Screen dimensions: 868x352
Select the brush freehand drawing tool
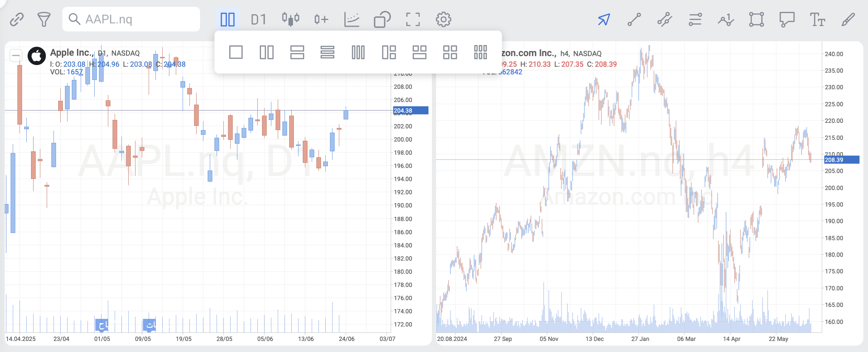point(848,20)
